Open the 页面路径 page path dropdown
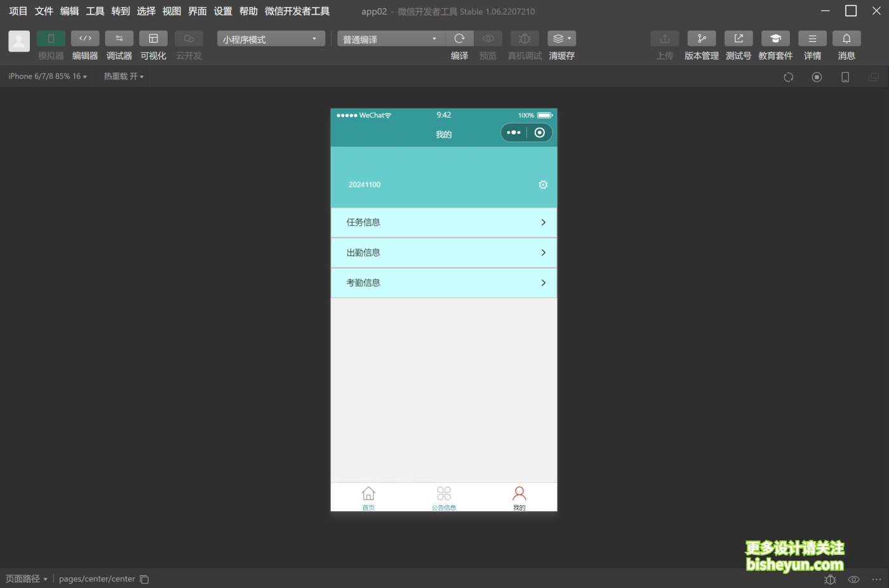 click(x=27, y=579)
